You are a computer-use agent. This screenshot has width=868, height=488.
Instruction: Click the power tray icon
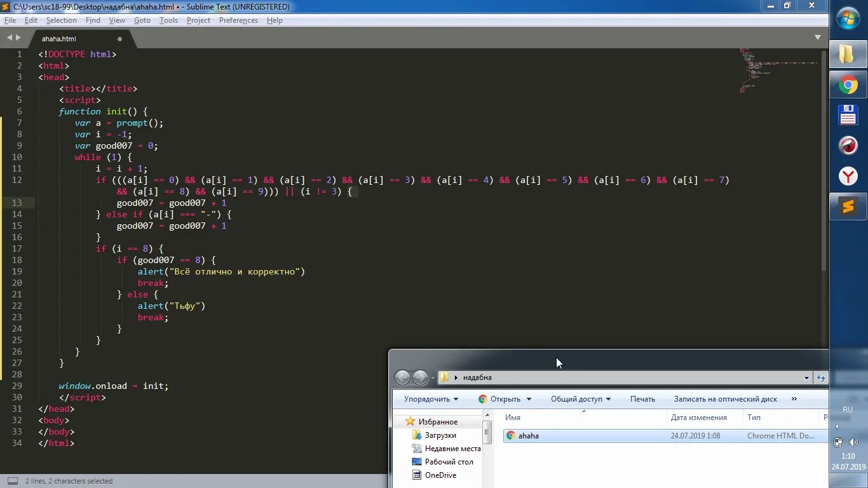pos(838,442)
